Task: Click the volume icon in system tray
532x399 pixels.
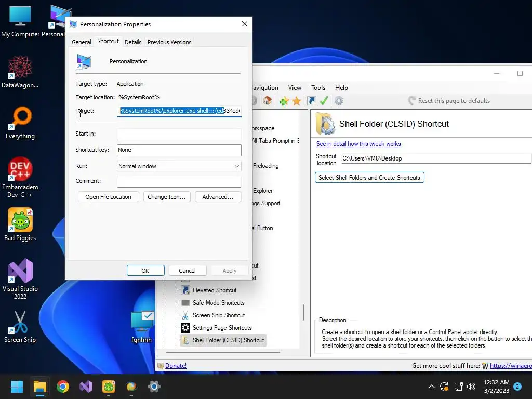Action: [x=471, y=387]
